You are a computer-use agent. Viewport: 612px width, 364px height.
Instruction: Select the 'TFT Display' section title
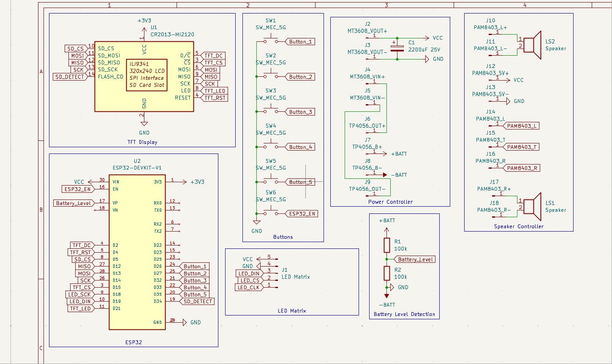click(142, 142)
